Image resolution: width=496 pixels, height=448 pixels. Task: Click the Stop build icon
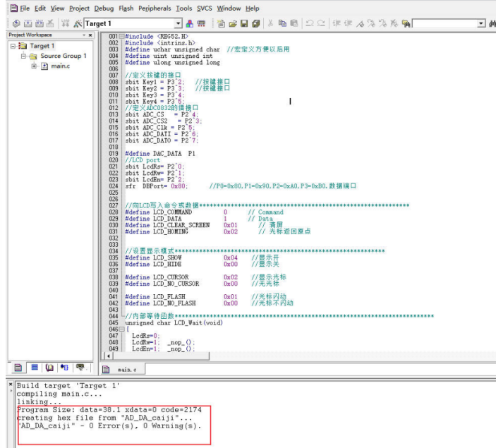[x=50, y=23]
